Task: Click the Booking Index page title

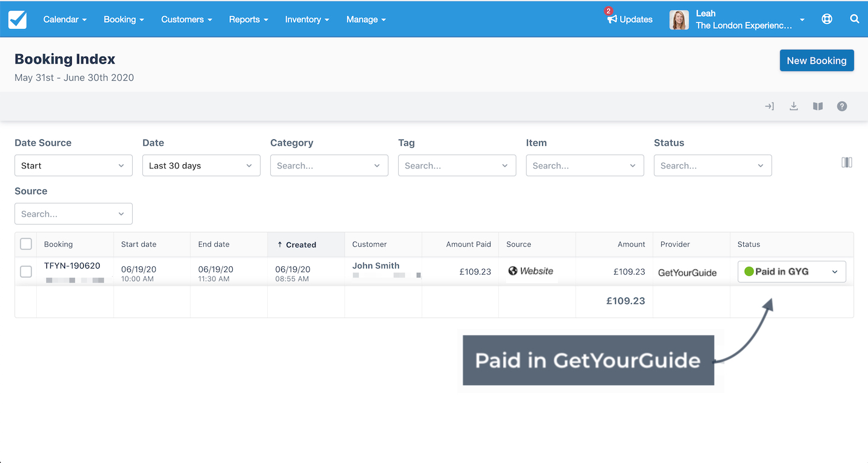Action: pos(65,59)
